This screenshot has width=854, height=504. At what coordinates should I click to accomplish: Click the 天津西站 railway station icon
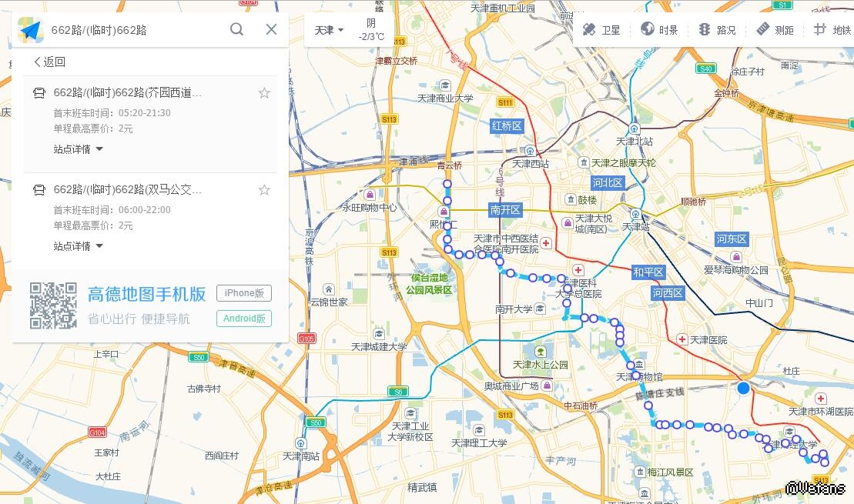point(529,151)
